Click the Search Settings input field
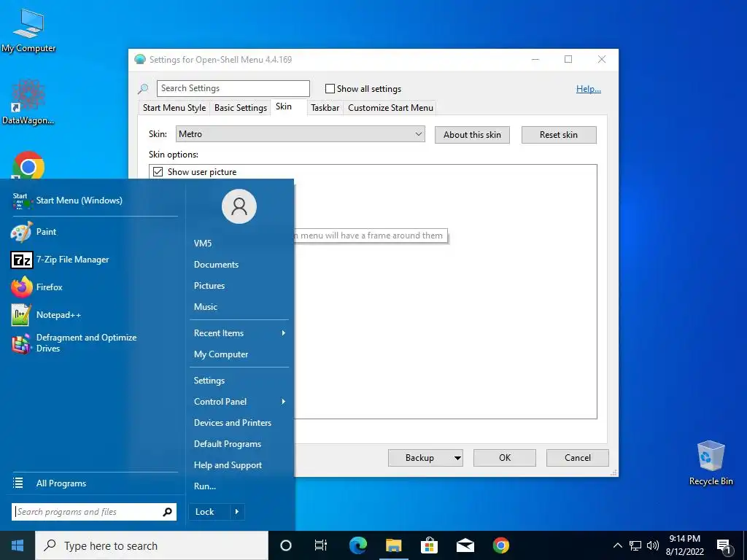 click(233, 88)
